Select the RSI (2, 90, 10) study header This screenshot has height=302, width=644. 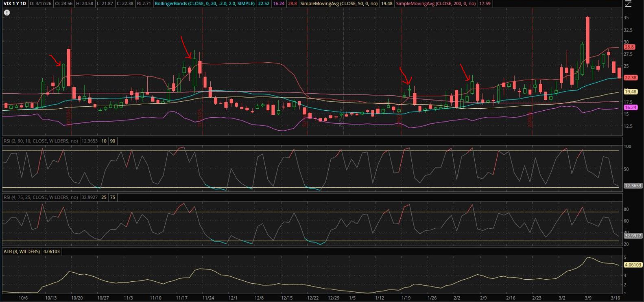pos(41,141)
